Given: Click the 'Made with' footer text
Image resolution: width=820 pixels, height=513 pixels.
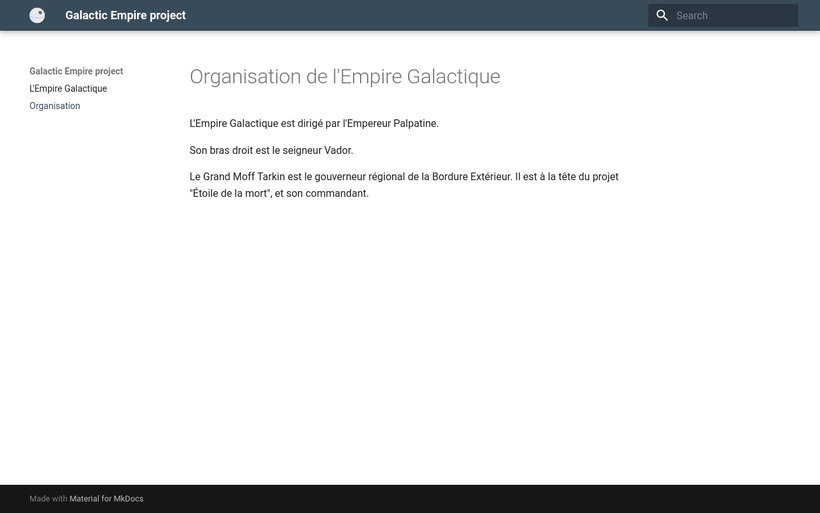Looking at the screenshot, I should coord(48,498).
